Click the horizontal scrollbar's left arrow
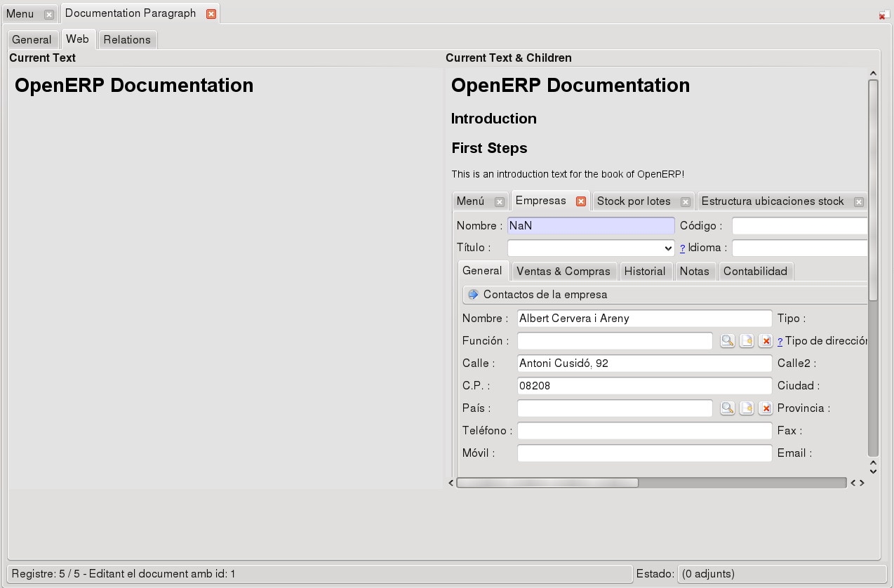 pos(451,483)
